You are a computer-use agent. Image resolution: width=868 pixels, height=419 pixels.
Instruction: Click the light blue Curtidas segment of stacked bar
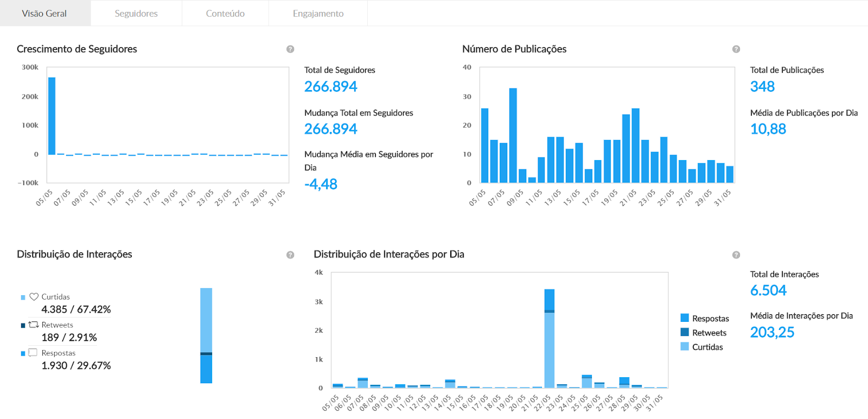[x=206, y=320]
